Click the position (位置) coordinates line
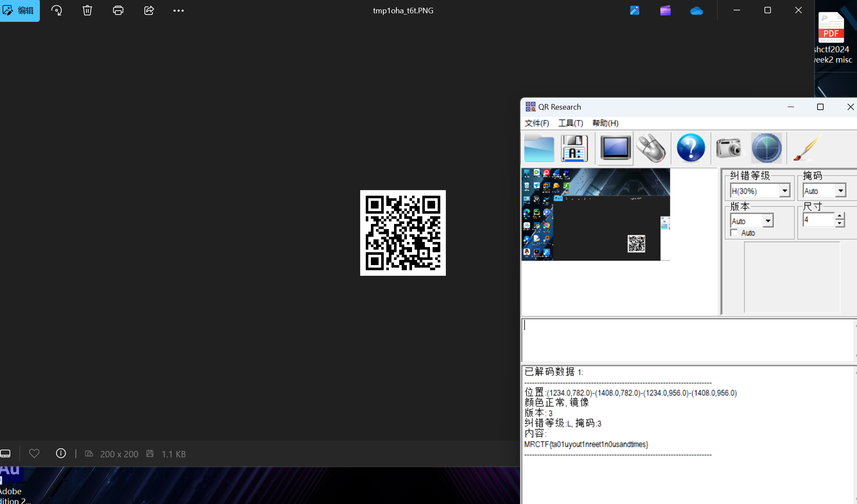 pos(630,393)
